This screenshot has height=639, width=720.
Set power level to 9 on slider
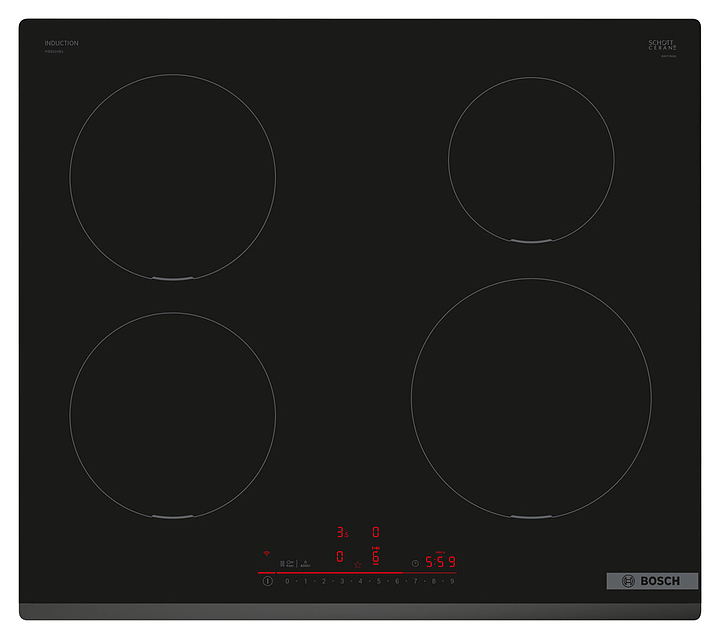click(452, 581)
